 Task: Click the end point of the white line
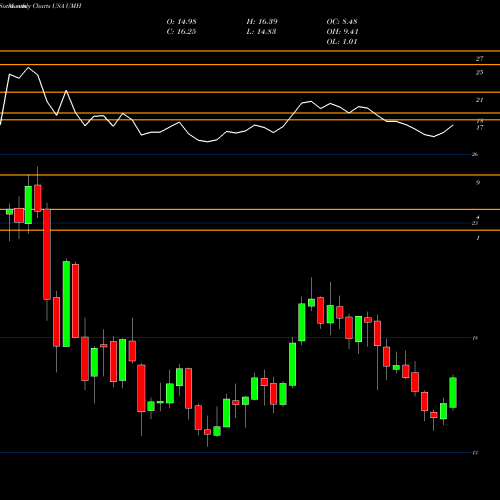[453, 125]
